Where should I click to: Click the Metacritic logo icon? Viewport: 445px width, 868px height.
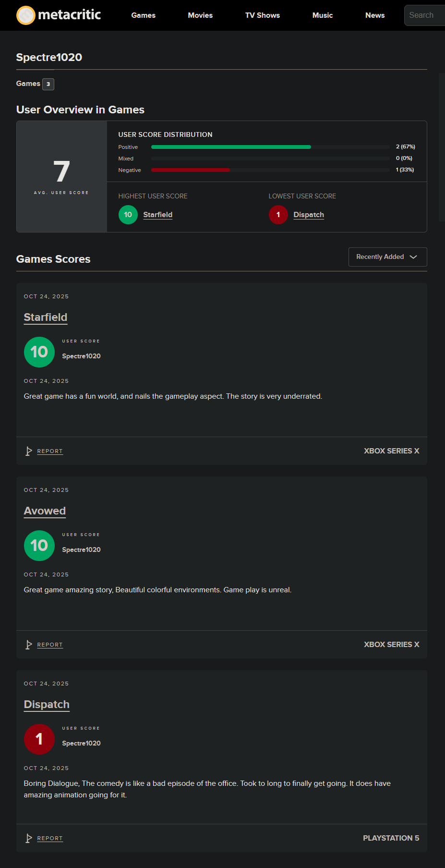coord(25,15)
